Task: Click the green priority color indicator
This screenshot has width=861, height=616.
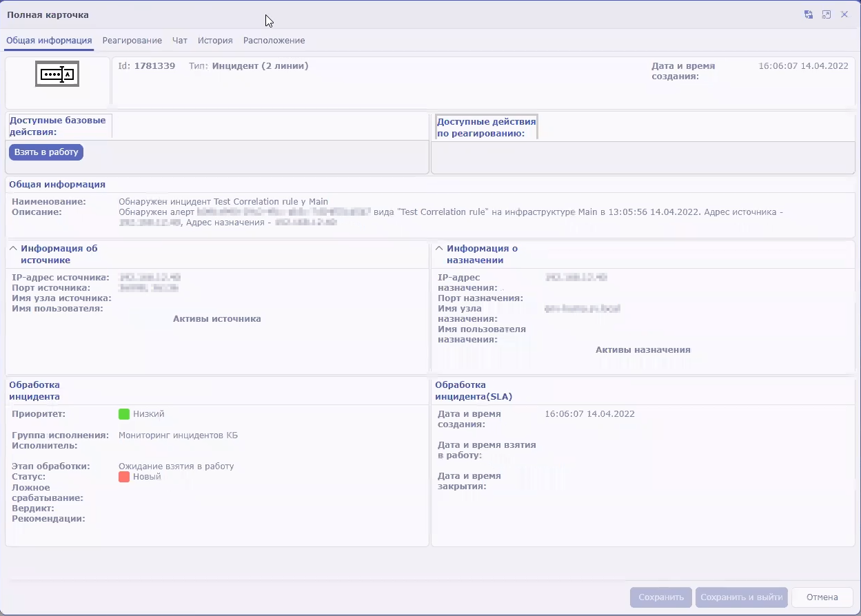Action: click(124, 414)
